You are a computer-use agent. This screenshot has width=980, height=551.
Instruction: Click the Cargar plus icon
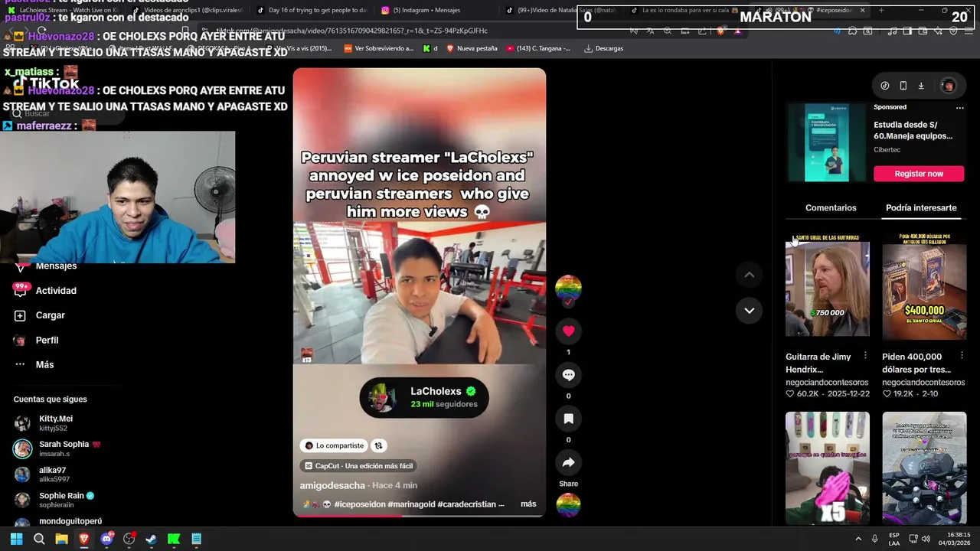tap(20, 315)
